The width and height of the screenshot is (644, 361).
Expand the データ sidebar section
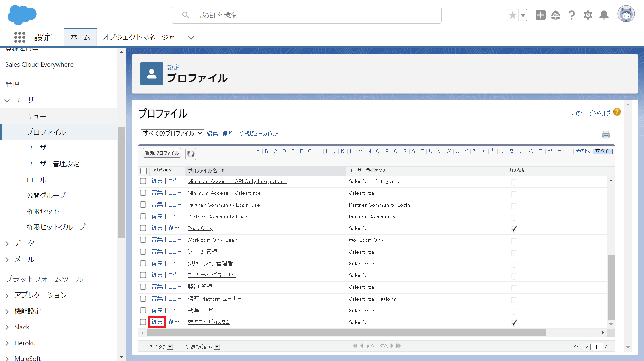click(7, 243)
